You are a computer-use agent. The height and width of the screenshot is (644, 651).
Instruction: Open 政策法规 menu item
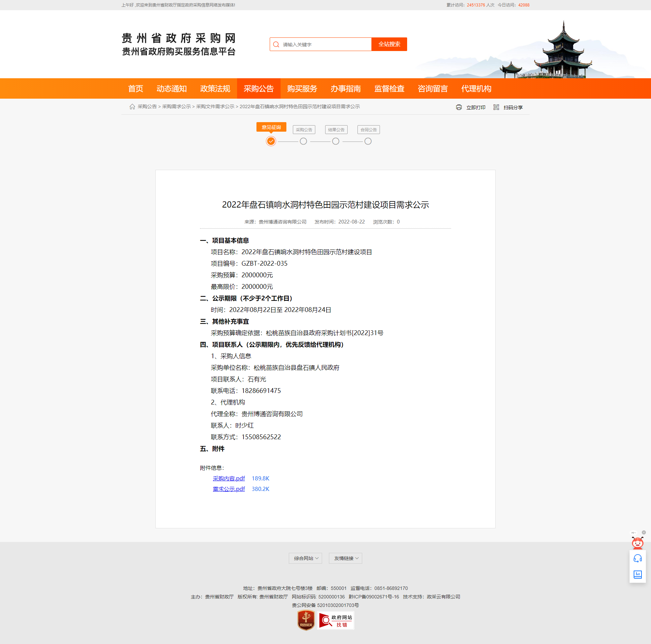click(215, 89)
